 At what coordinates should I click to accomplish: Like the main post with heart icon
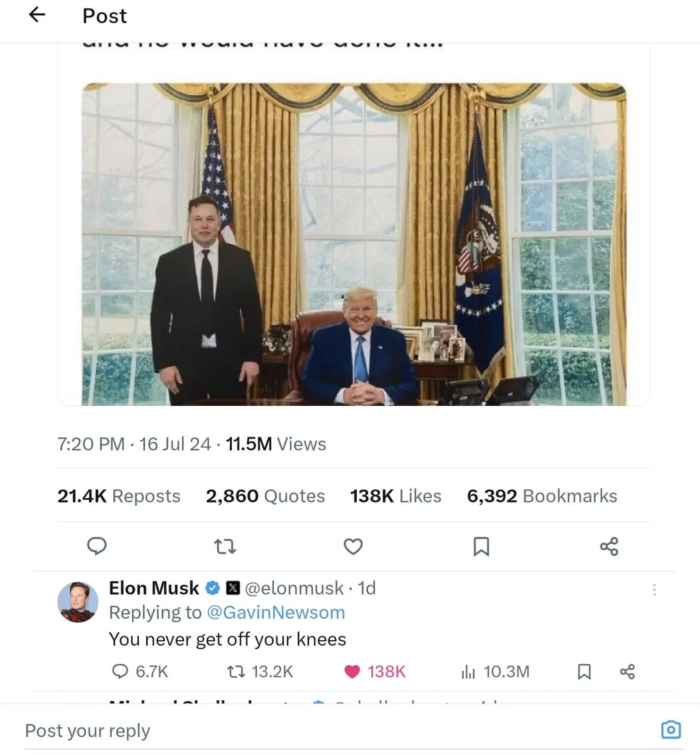[x=353, y=546]
